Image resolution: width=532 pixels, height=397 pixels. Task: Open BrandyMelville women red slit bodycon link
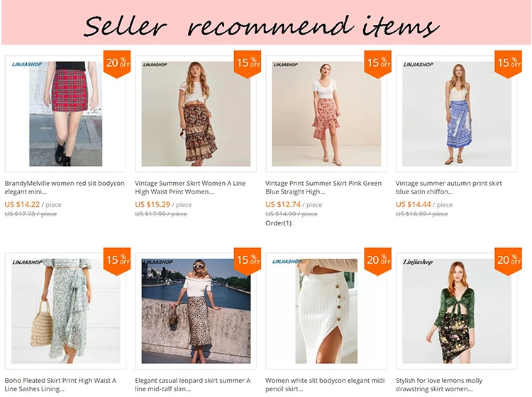click(65, 187)
